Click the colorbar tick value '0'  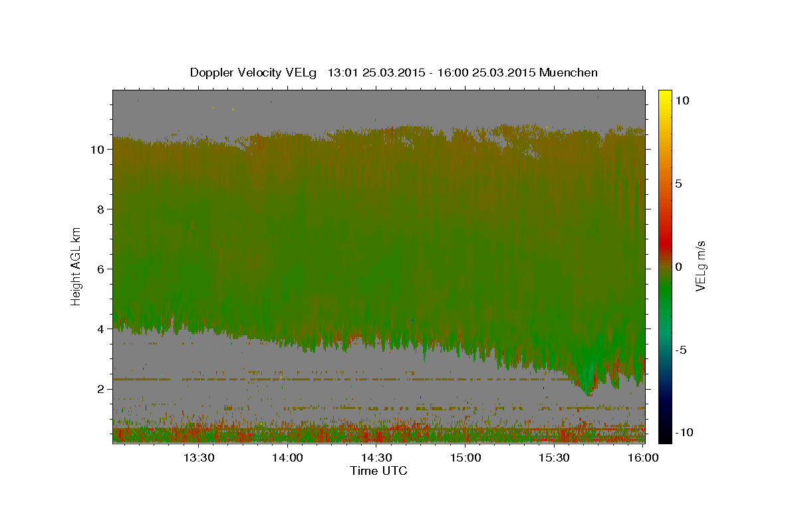[x=678, y=267]
